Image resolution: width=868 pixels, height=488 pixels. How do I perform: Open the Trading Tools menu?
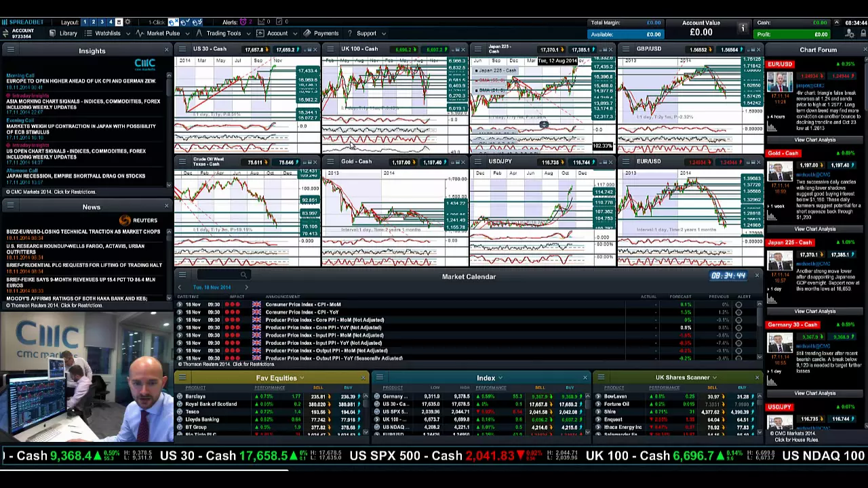point(223,33)
